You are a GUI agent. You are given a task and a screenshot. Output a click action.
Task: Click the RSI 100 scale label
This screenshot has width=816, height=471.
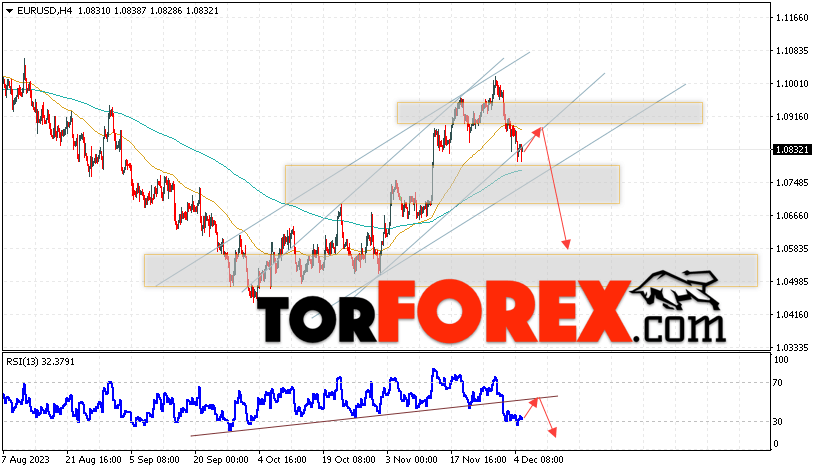coord(781,360)
